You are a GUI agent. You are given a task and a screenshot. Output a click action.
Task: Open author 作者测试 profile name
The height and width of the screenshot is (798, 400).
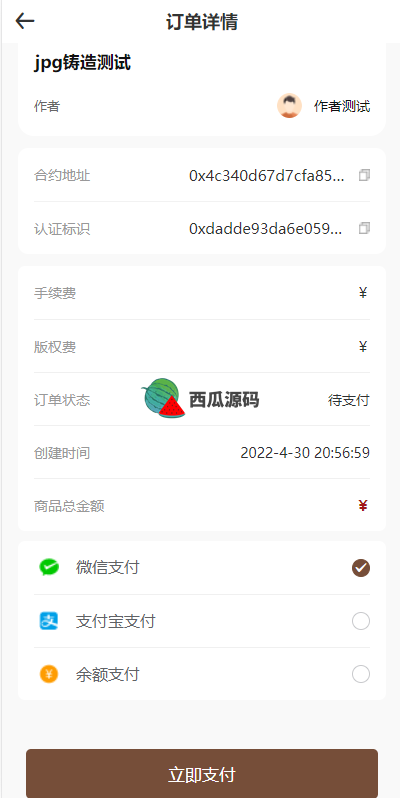[x=342, y=106]
